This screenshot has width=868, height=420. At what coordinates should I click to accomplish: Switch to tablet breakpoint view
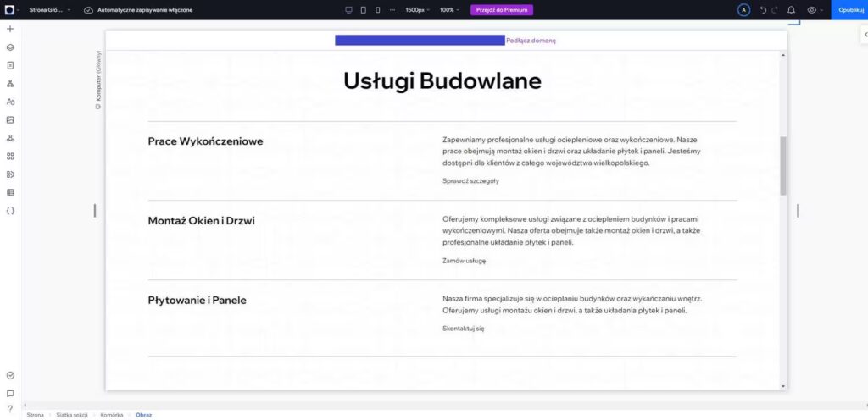click(x=363, y=10)
